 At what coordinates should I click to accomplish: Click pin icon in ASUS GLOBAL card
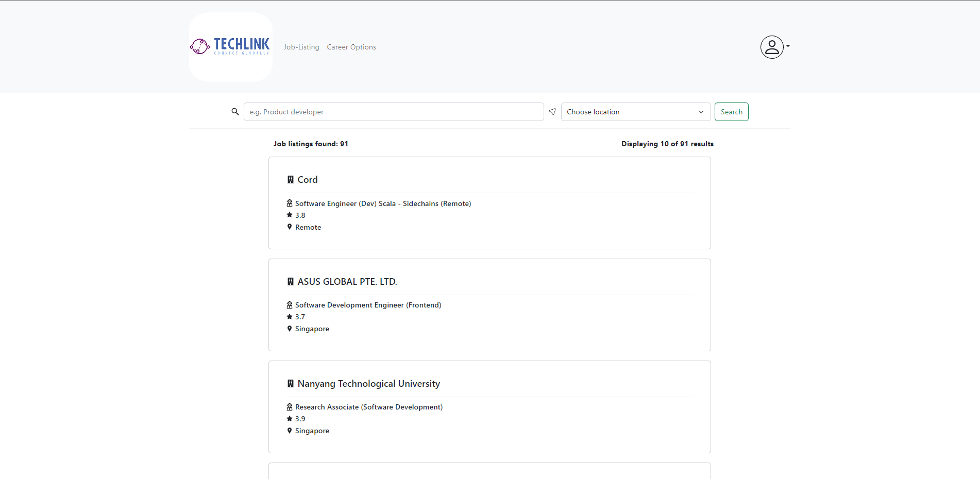coord(290,328)
